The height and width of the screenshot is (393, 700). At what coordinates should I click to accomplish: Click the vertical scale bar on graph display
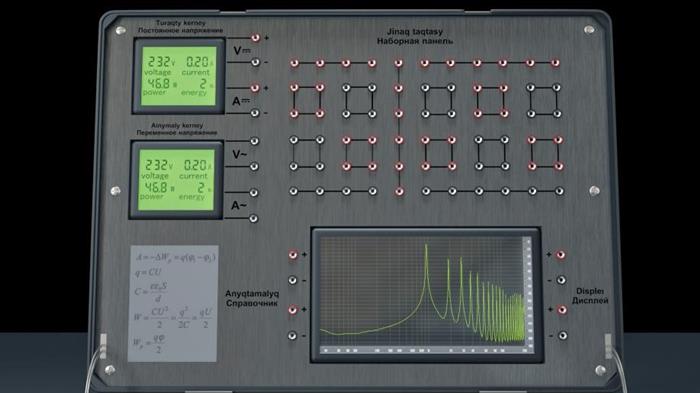pos(528,293)
